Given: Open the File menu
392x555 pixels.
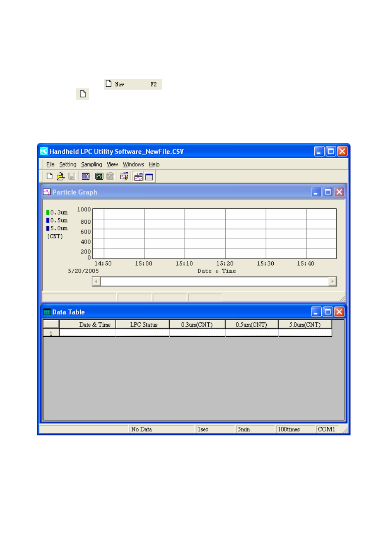Looking at the screenshot, I should [50, 164].
